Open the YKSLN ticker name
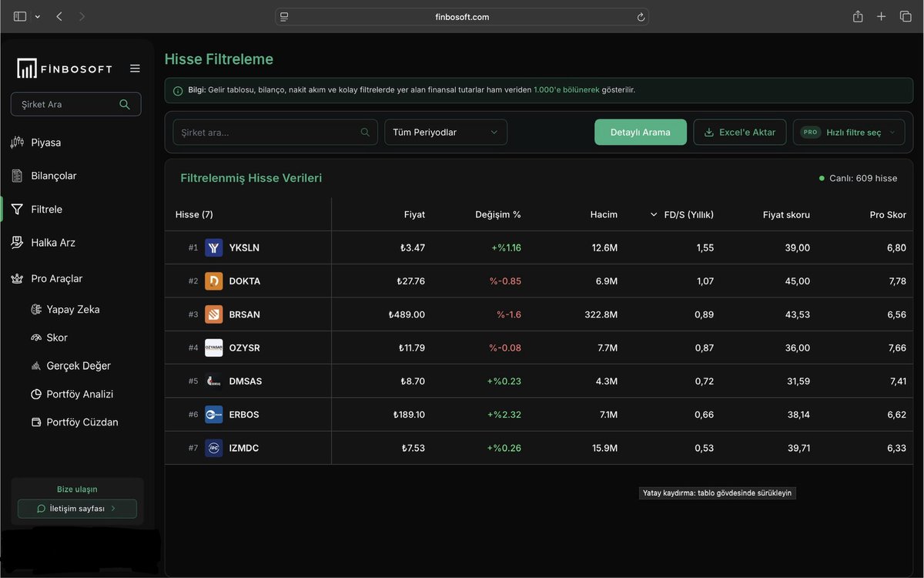Screen dimensions: 924x578 point(244,247)
